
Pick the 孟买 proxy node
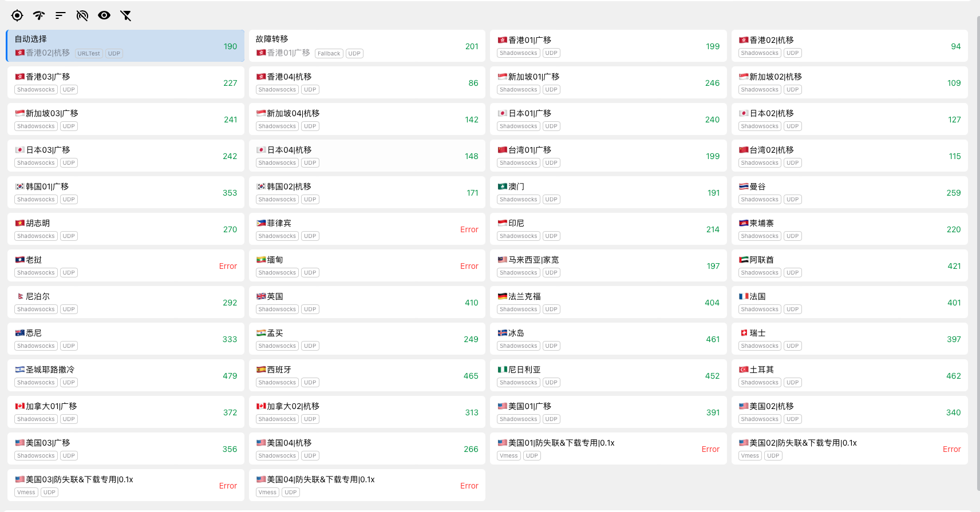pos(367,339)
